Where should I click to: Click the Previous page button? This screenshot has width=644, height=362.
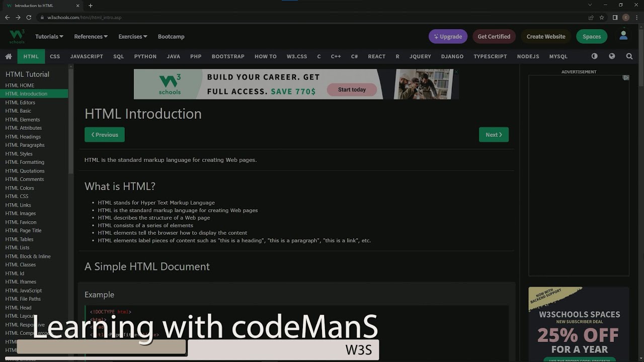[x=105, y=135]
